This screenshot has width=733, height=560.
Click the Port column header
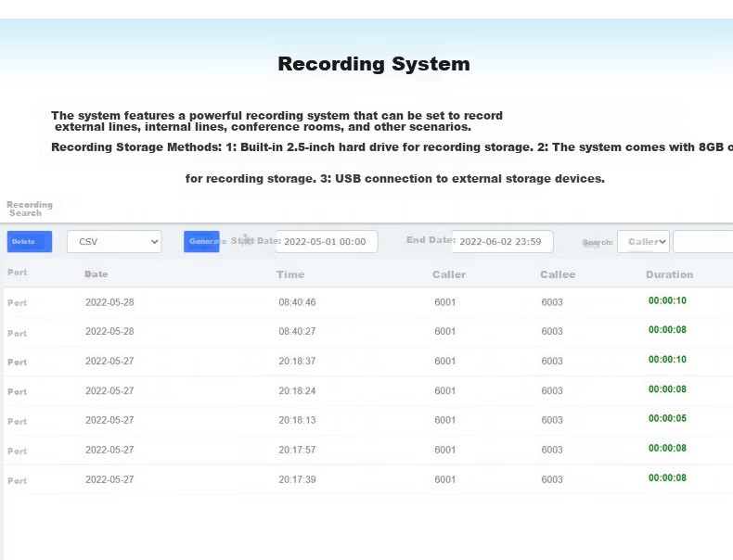pos(18,273)
